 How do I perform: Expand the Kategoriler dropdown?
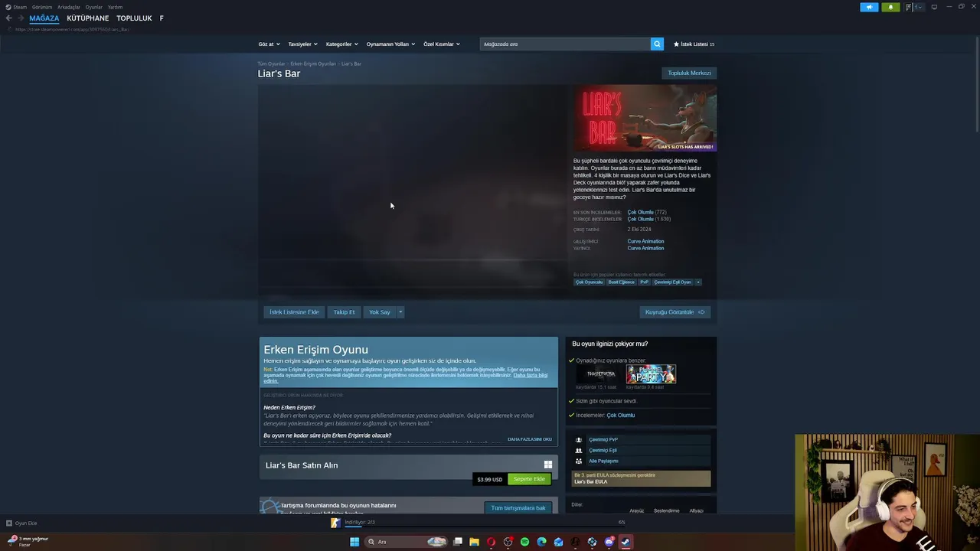341,44
